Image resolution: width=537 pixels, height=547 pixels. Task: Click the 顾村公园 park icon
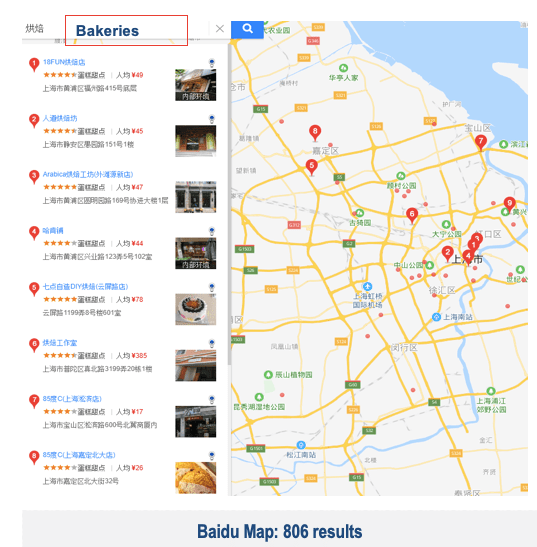pos(401,175)
